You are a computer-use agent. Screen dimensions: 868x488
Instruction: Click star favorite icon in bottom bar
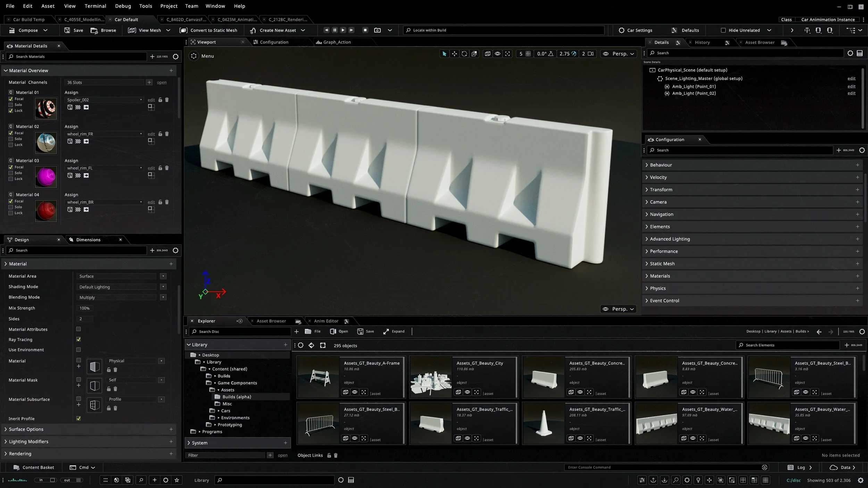(x=177, y=480)
